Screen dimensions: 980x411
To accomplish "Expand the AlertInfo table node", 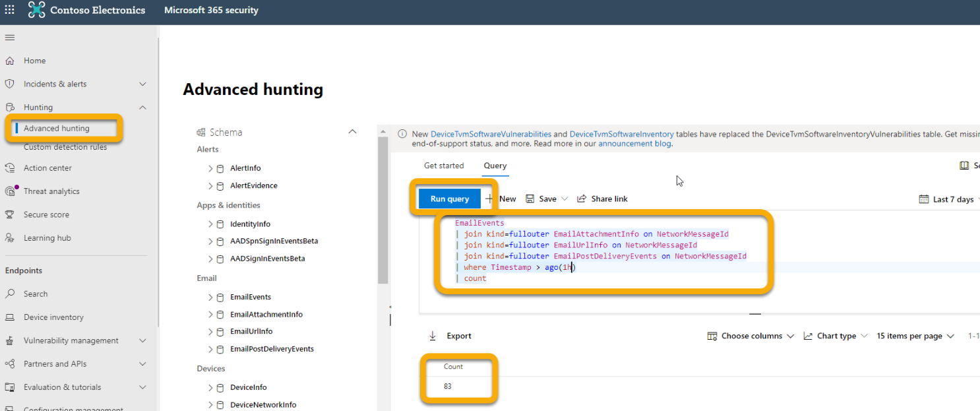I will pos(211,168).
